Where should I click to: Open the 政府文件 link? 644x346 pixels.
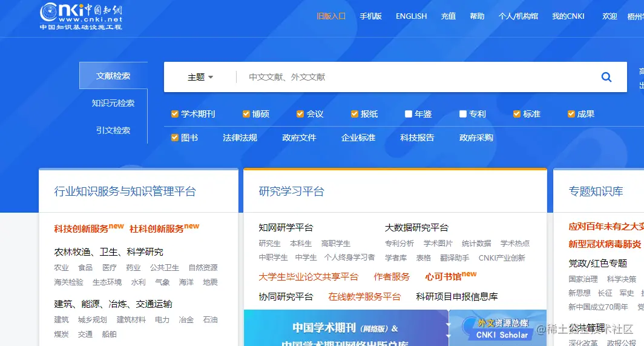pos(299,138)
